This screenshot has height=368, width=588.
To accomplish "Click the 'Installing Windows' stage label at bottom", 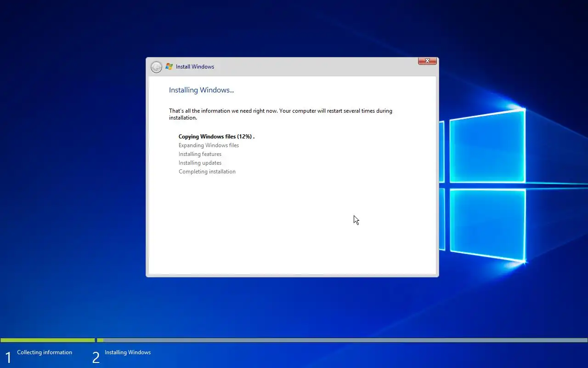I will pos(128,352).
